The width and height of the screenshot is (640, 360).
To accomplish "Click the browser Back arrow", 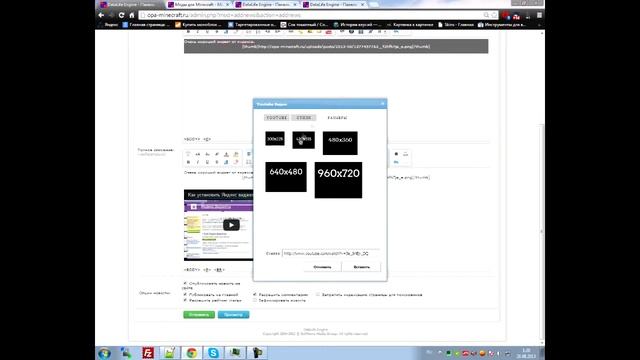I will click(101, 15).
